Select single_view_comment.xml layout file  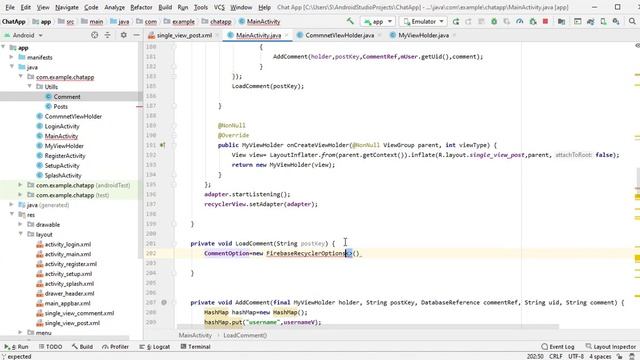coord(79,313)
